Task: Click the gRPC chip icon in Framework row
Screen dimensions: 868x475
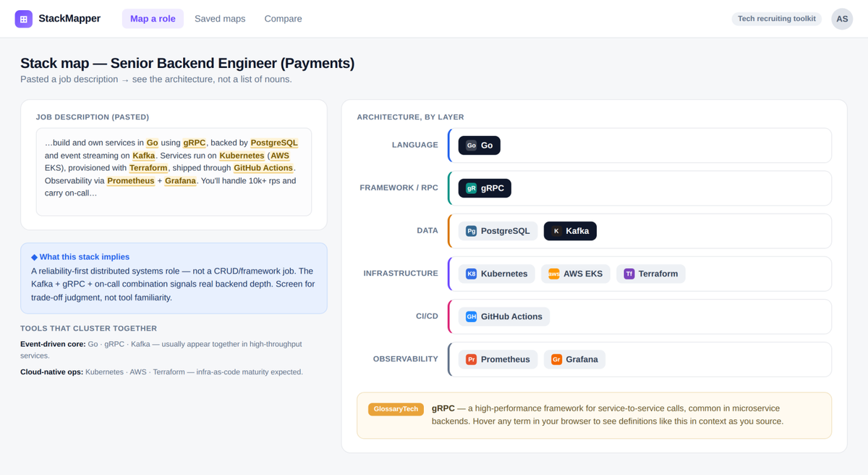Action: [x=472, y=188]
